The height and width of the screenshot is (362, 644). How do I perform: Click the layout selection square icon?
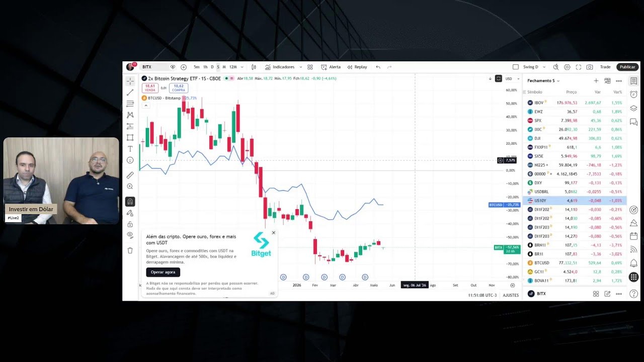[x=516, y=67]
